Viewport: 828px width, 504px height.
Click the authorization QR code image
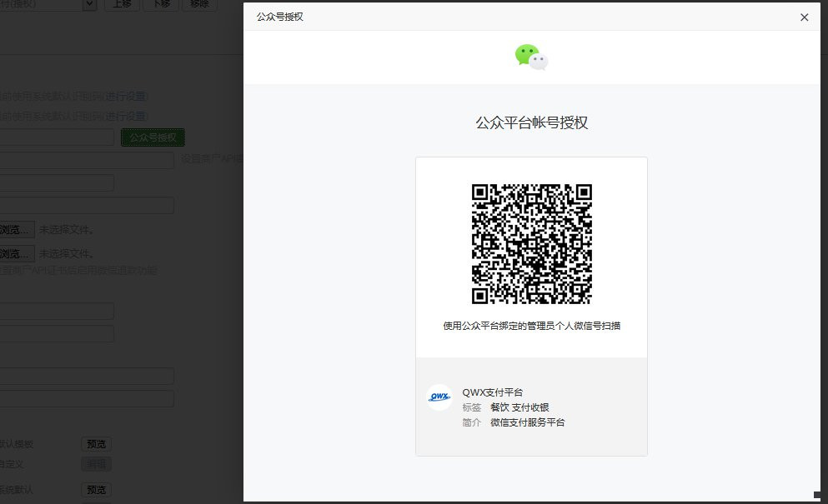(x=531, y=244)
